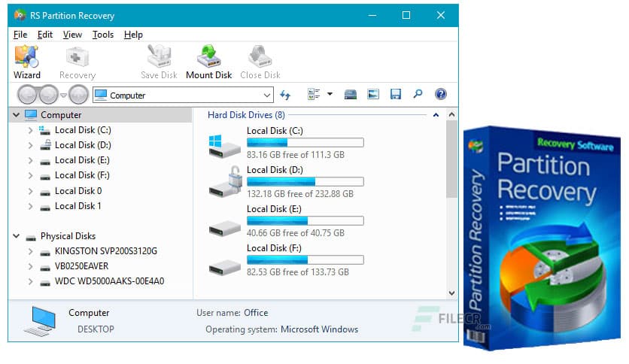The height and width of the screenshot is (364, 629).
Task: Click the floppy save icon
Action: 396,95
